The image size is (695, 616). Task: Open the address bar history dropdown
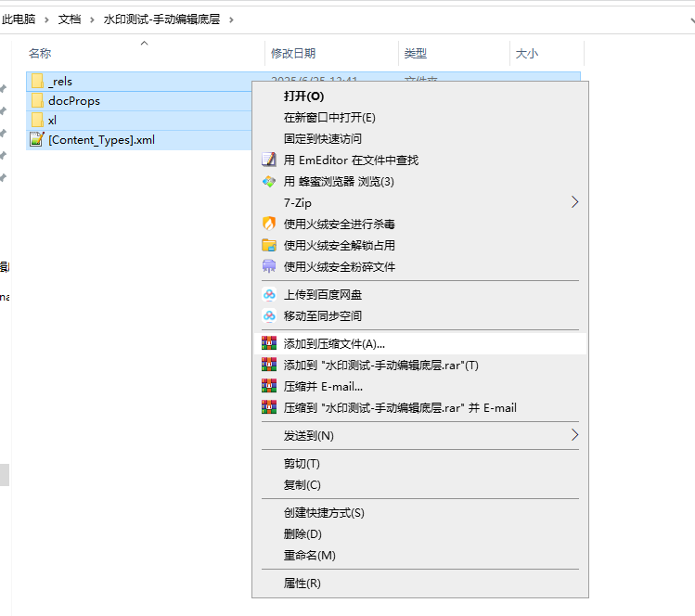coord(692,19)
